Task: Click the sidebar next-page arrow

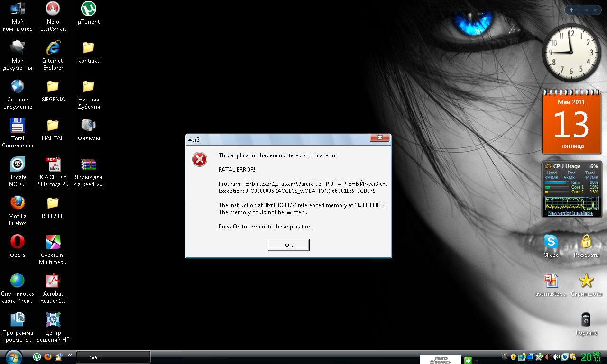Action: (x=595, y=10)
